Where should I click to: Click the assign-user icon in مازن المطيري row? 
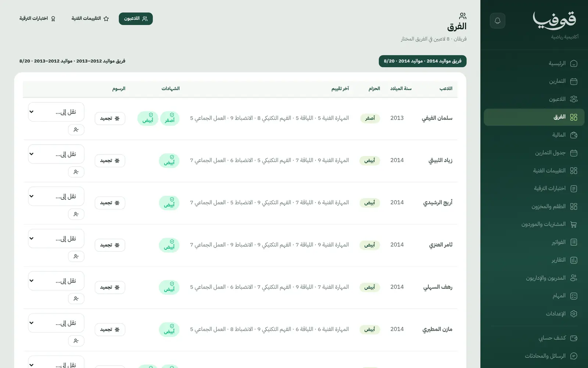click(x=76, y=341)
